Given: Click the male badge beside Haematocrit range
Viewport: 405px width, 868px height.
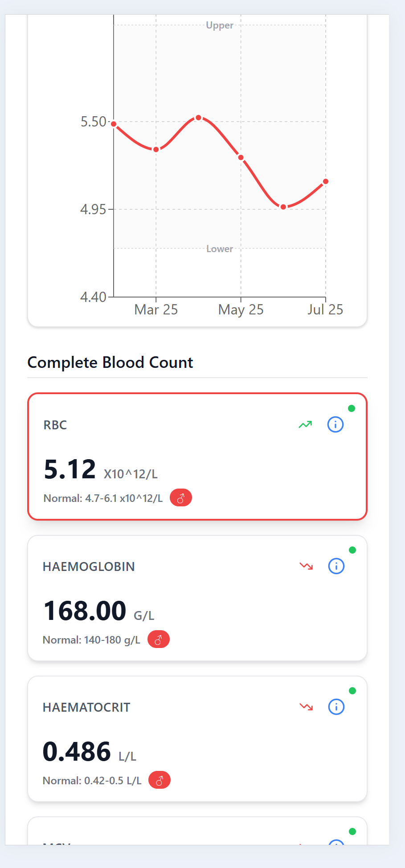Looking at the screenshot, I should coord(160,780).
